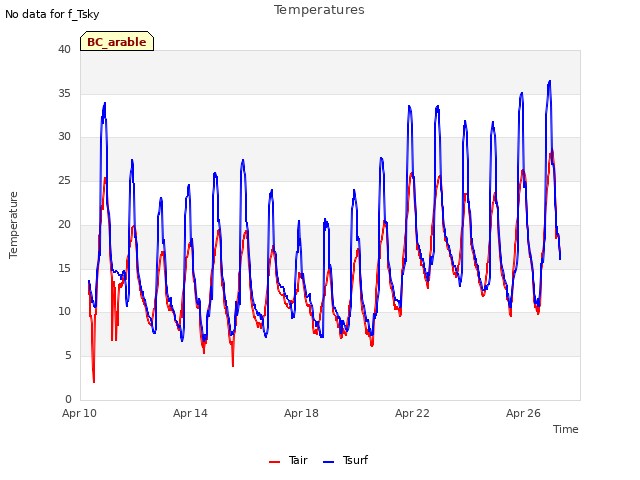Click the Apr 10 x-axis label
Viewport: 640px width, 480px height.
[x=79, y=413]
